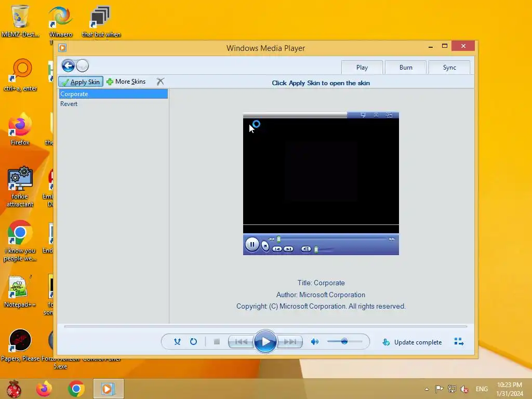The height and width of the screenshot is (399, 532).
Task: Switch to the Burn tab
Action: click(406, 68)
